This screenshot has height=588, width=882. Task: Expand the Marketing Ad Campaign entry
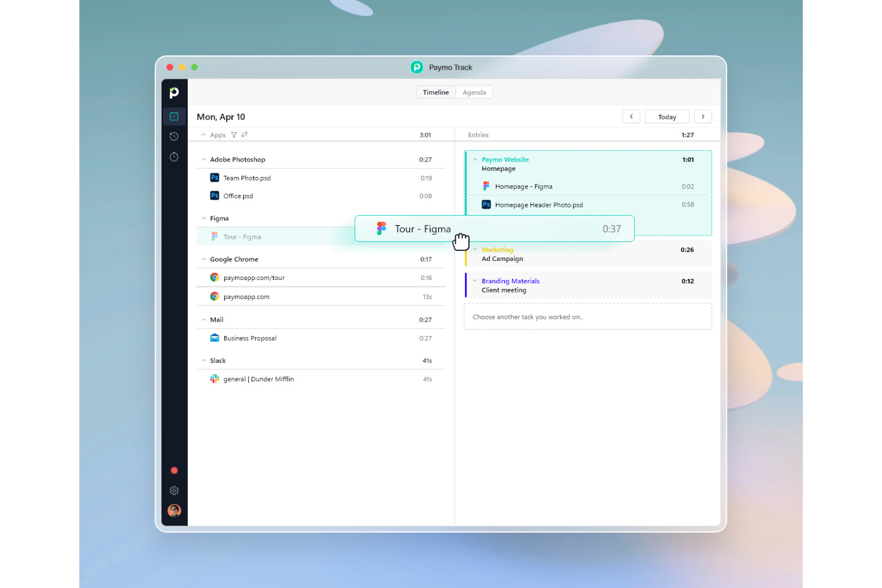click(x=474, y=250)
